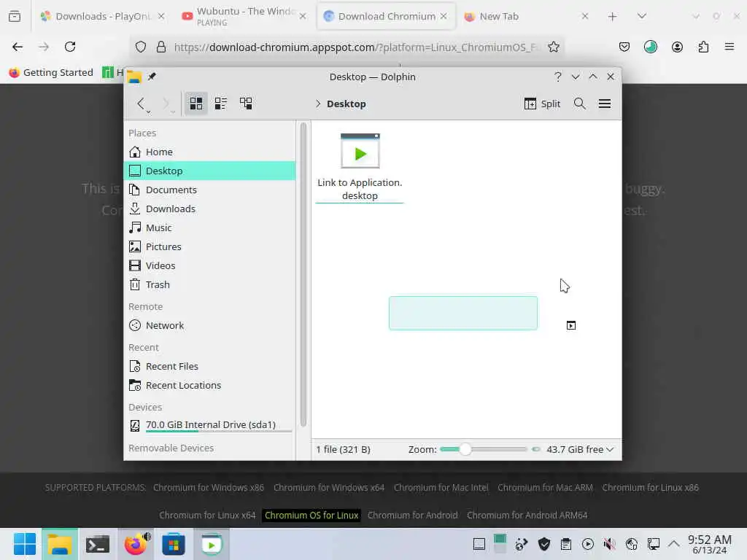Image resolution: width=747 pixels, height=560 pixels.
Task: Open Recent Files entry
Action: pos(209,367)
